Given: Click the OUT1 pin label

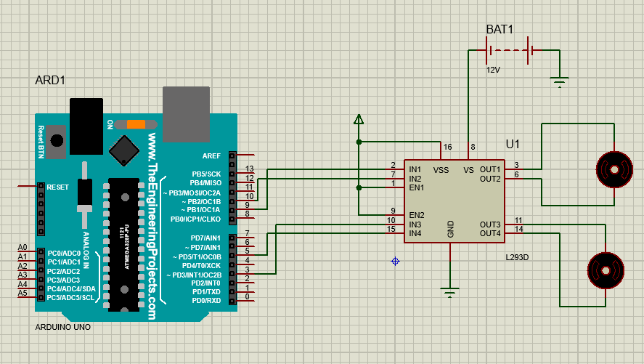Looking at the screenshot, I should tap(490, 169).
